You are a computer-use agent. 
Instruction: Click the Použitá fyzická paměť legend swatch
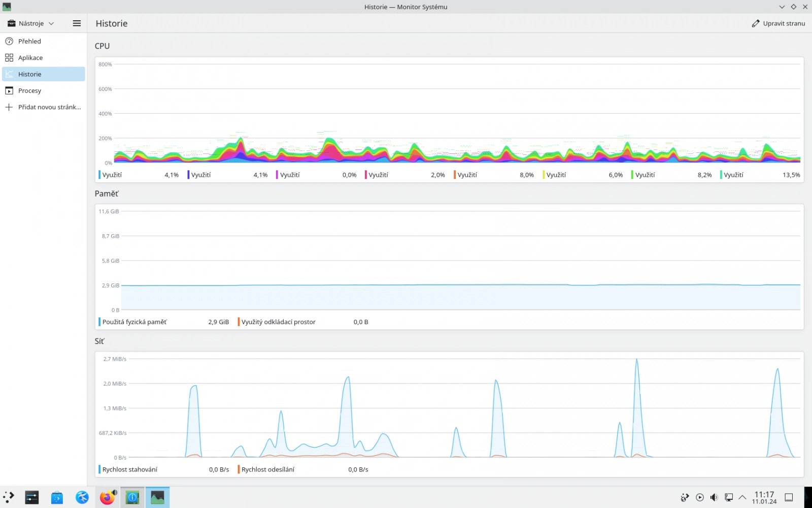[x=99, y=322]
